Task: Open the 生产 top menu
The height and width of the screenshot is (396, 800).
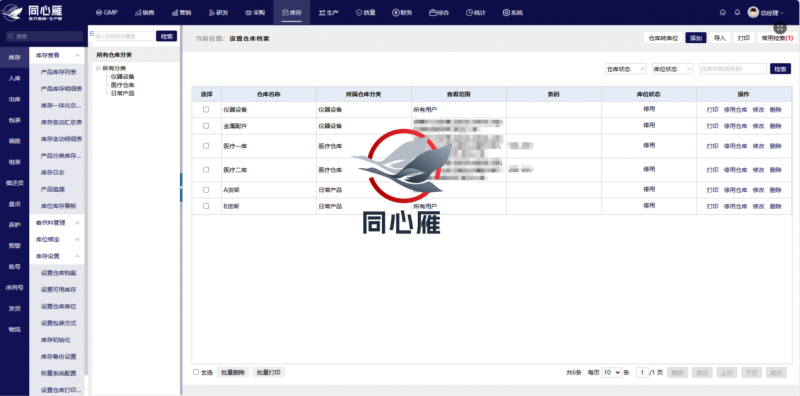Action: click(329, 12)
